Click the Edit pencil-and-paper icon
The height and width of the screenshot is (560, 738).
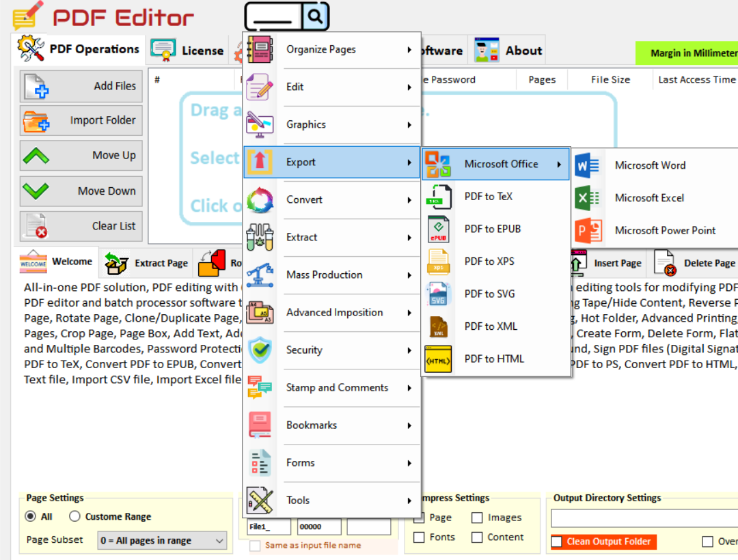click(260, 87)
